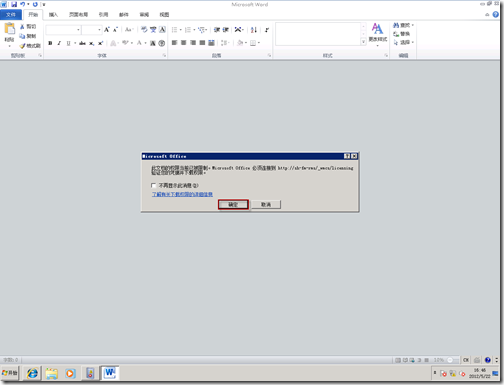Apply Italic formatting from the ribbon
504x385 pixels.
[59, 43]
